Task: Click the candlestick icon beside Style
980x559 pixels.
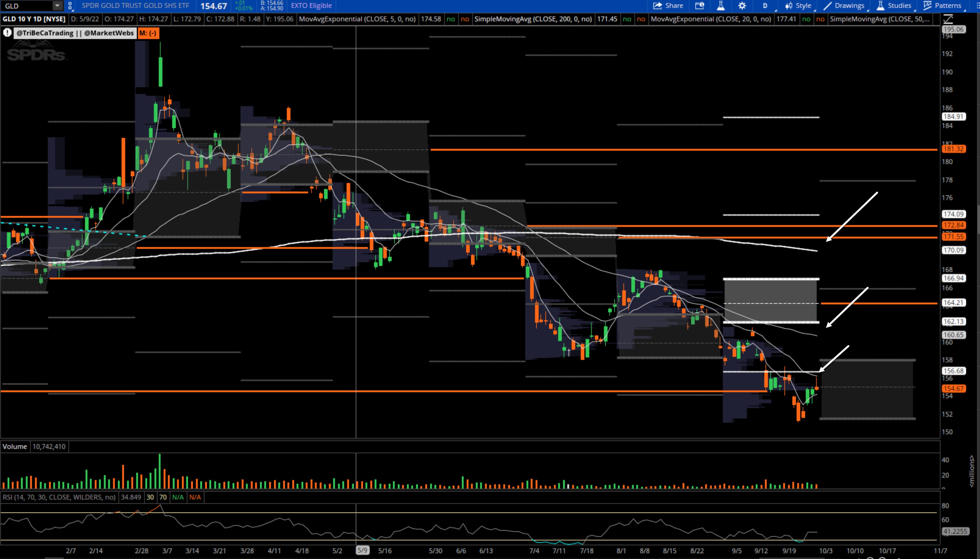Action: (x=789, y=6)
